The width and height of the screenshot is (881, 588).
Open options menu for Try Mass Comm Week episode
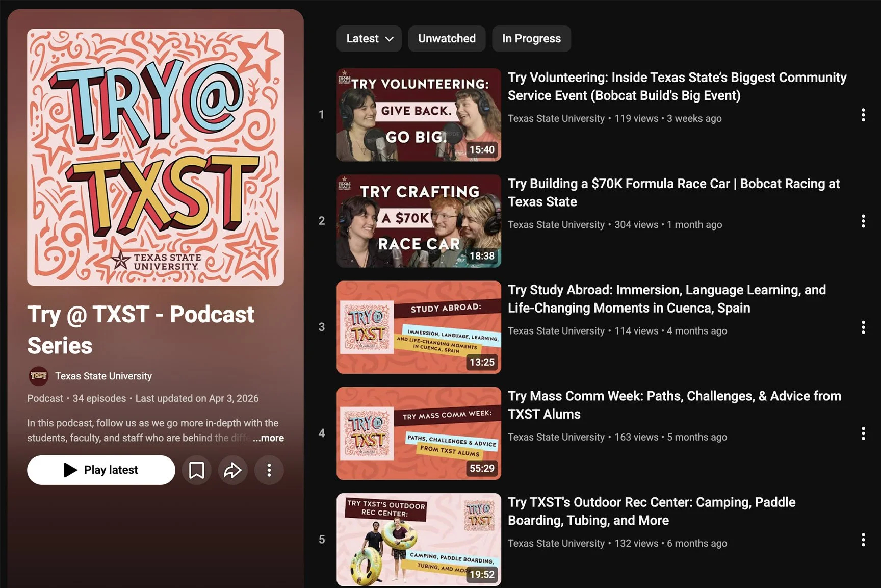coord(863,433)
